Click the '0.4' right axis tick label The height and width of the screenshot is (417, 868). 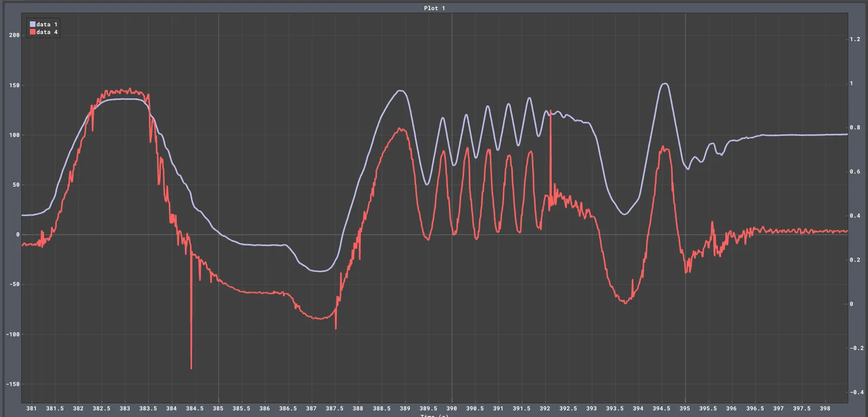855,216
